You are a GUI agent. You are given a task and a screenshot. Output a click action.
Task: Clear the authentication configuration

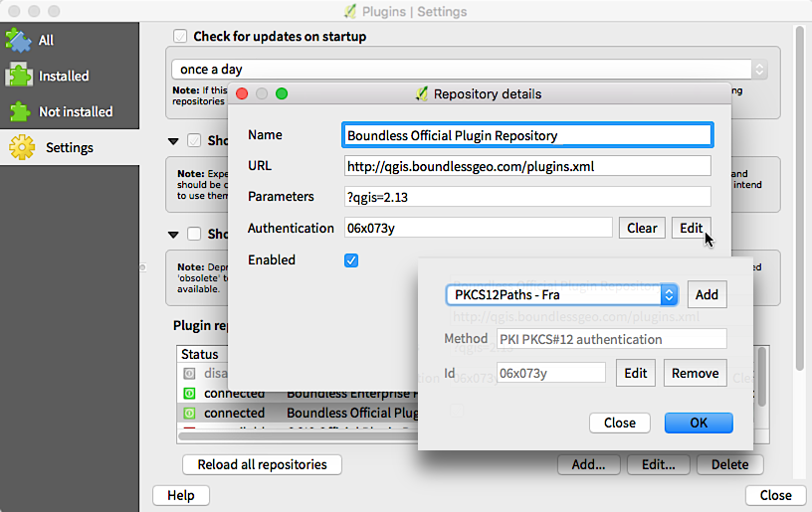click(x=642, y=228)
